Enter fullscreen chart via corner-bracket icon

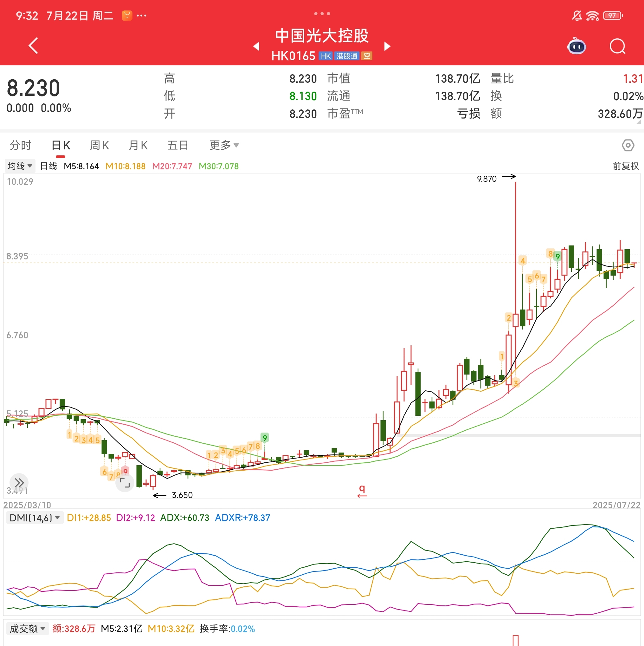point(125,482)
